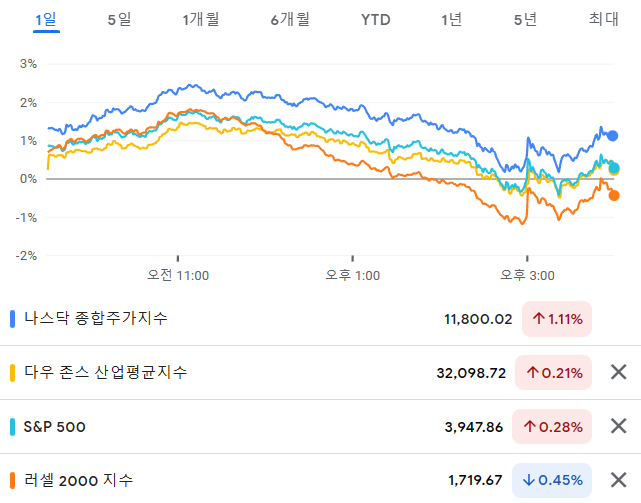Remove 다우 존스 산업평균지수 from comparison
The width and height of the screenshot is (641, 503).
[619, 372]
